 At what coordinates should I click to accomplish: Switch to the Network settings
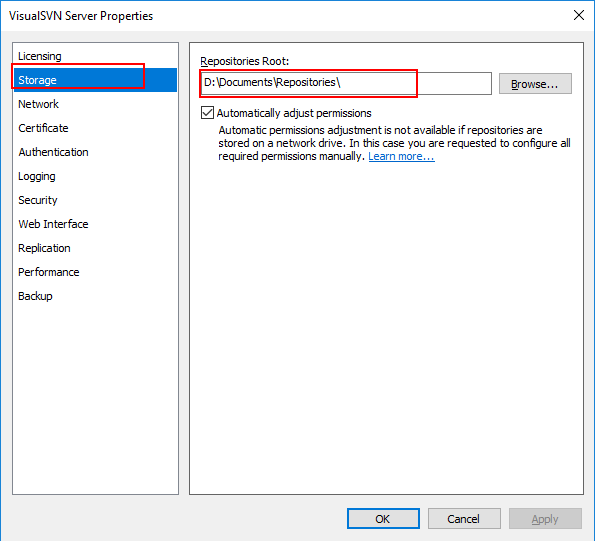tap(95, 104)
